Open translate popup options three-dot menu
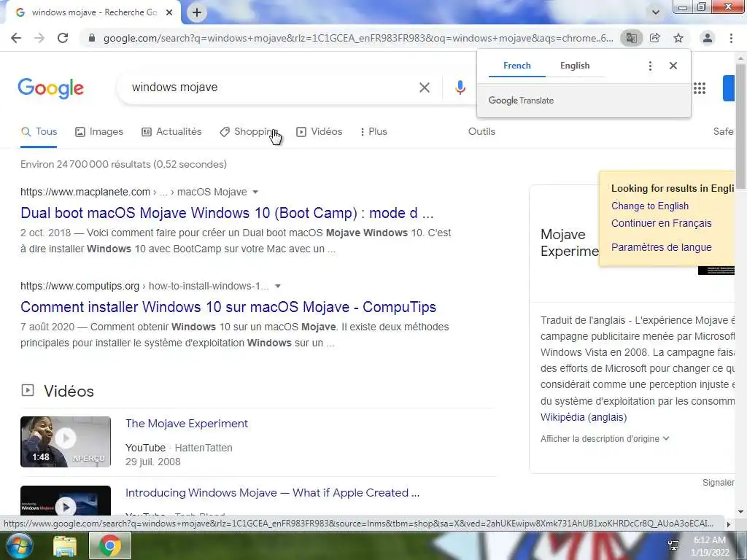Screen dimensions: 747x560 coord(650,66)
